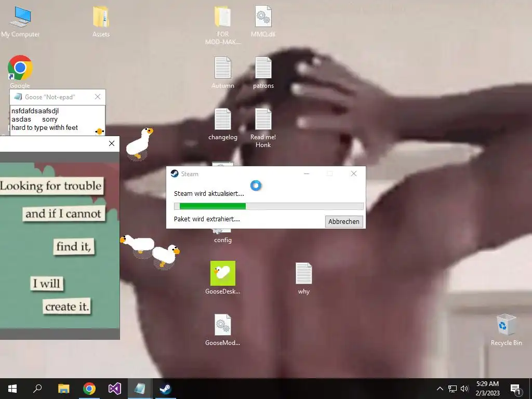This screenshot has width=532, height=399.
Task: Open the clock showing 5:29 AM
Action: click(x=487, y=389)
